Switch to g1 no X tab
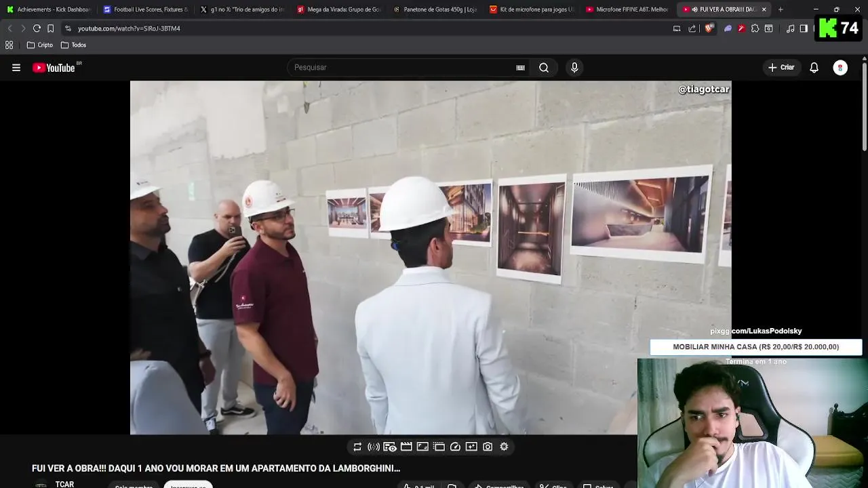This screenshot has width=868, height=488. click(243, 9)
